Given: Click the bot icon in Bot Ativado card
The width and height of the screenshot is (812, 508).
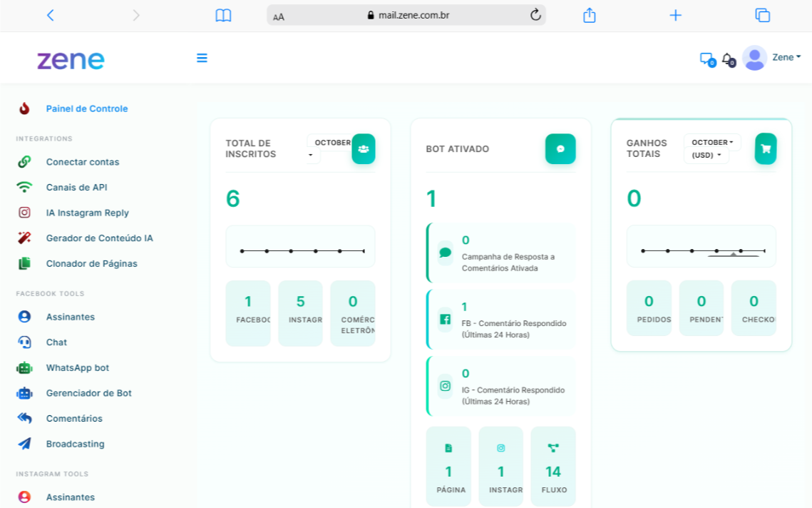Looking at the screenshot, I should click(560, 149).
